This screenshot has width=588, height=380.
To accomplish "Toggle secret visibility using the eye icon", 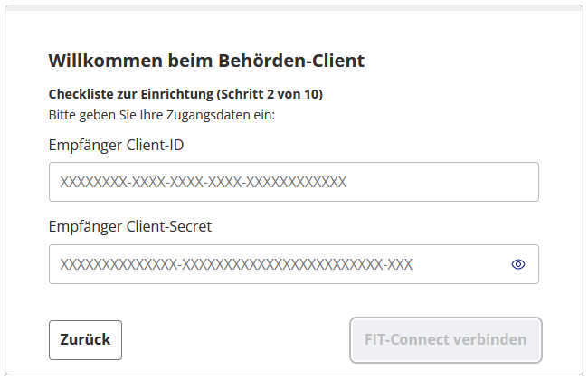I will click(518, 264).
